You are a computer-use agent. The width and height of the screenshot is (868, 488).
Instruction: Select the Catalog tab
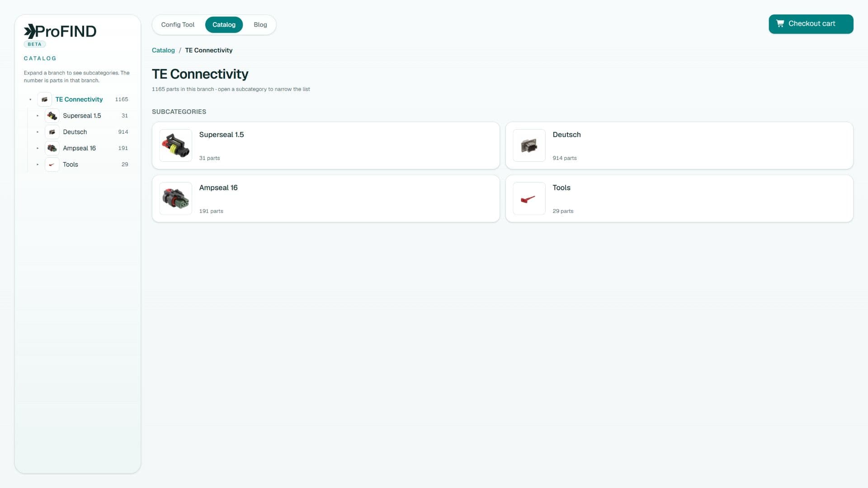coord(224,25)
